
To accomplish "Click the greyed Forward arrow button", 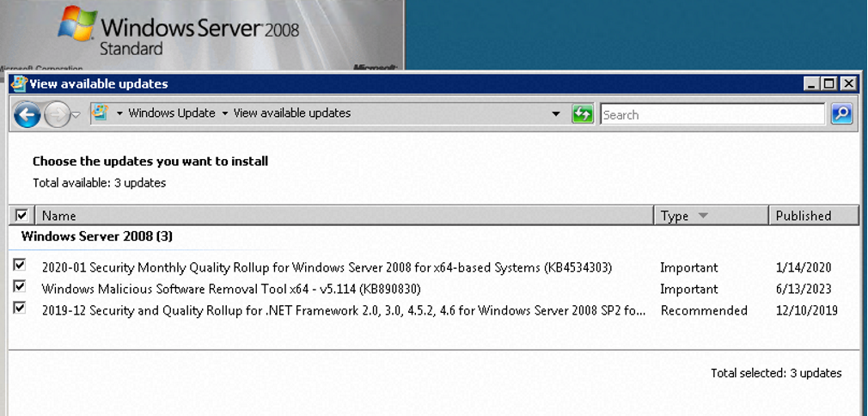I will [x=57, y=114].
